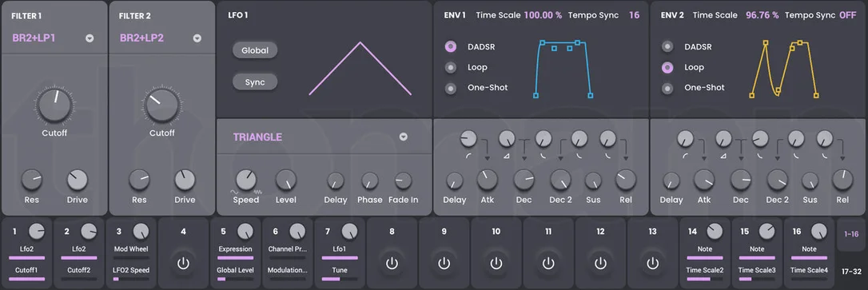The width and height of the screenshot is (868, 290).
Task: Open slot 5 destination Global Level
Action: 235,270
